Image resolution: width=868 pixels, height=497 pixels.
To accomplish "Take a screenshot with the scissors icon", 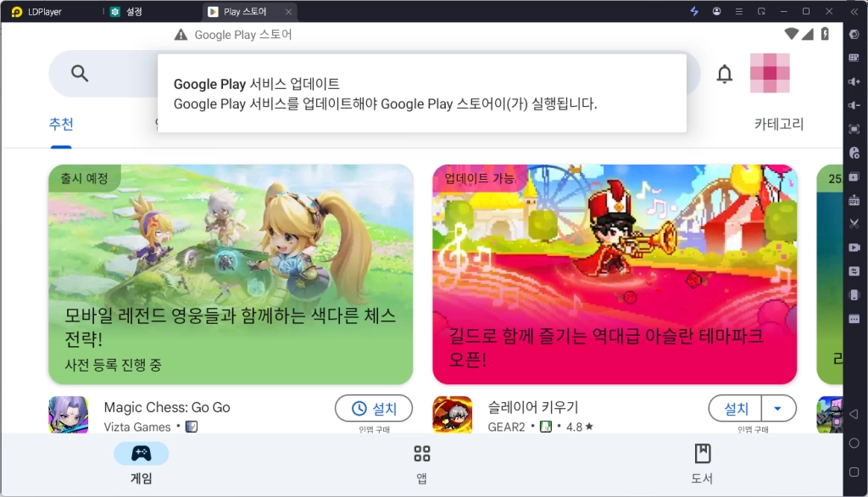I will click(x=854, y=224).
